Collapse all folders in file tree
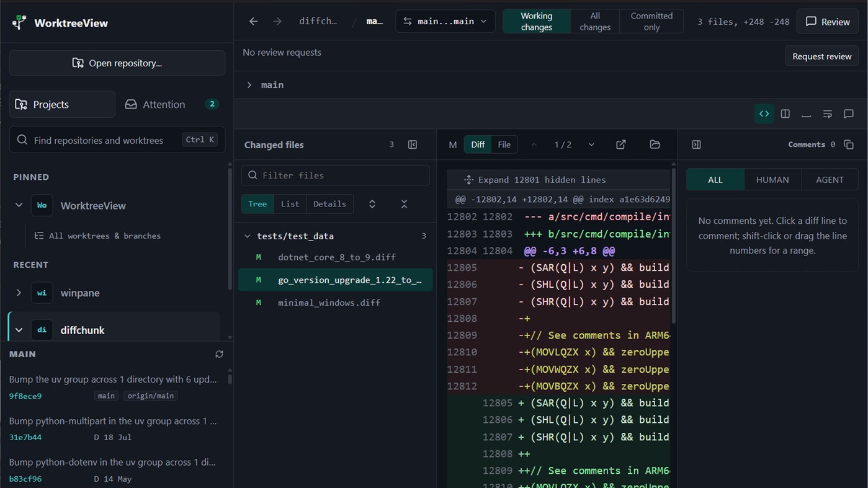868x488 pixels. pos(404,204)
